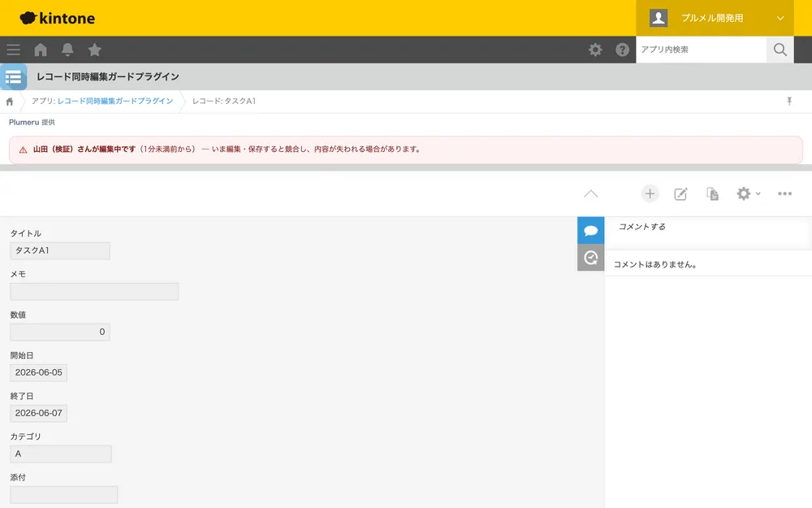812x508 pixels.
Task: Switch to the comments tab icon
Action: point(591,231)
